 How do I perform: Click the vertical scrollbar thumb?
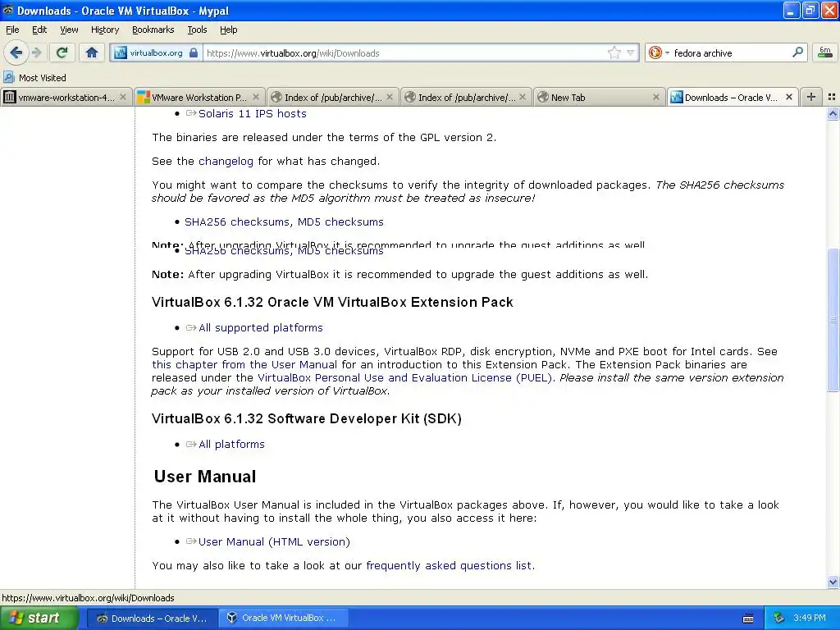[x=833, y=320]
